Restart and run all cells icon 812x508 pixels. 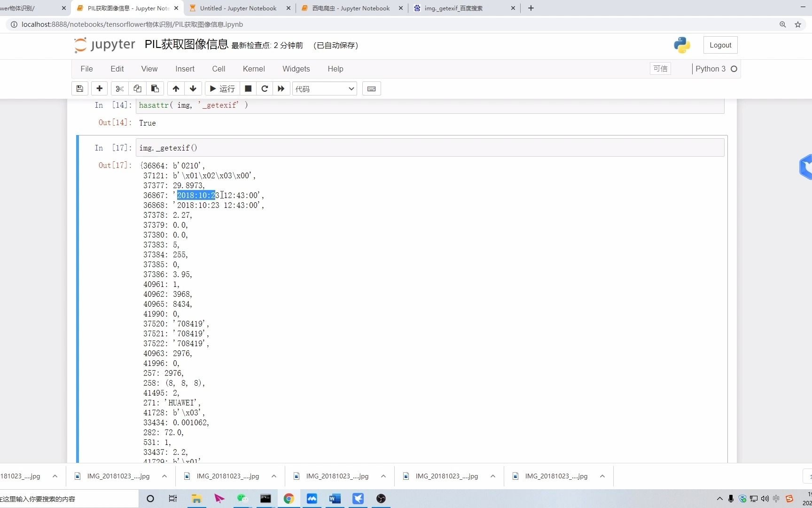[281, 89]
